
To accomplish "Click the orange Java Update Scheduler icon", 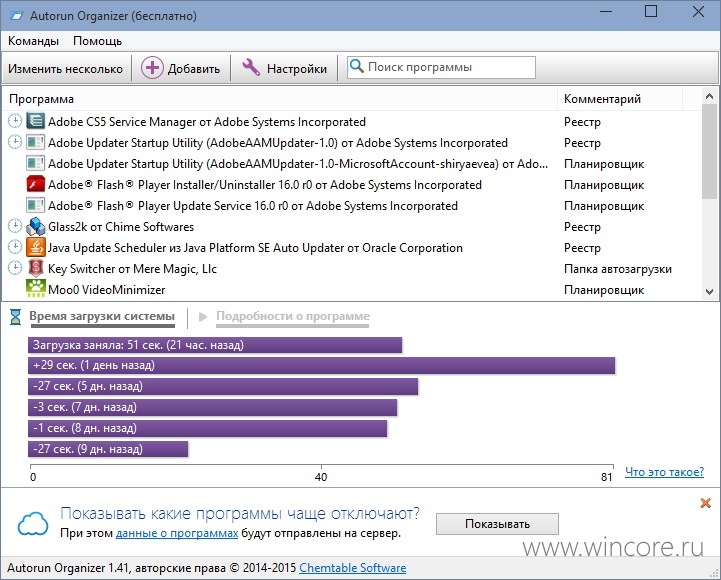I will click(x=35, y=247).
